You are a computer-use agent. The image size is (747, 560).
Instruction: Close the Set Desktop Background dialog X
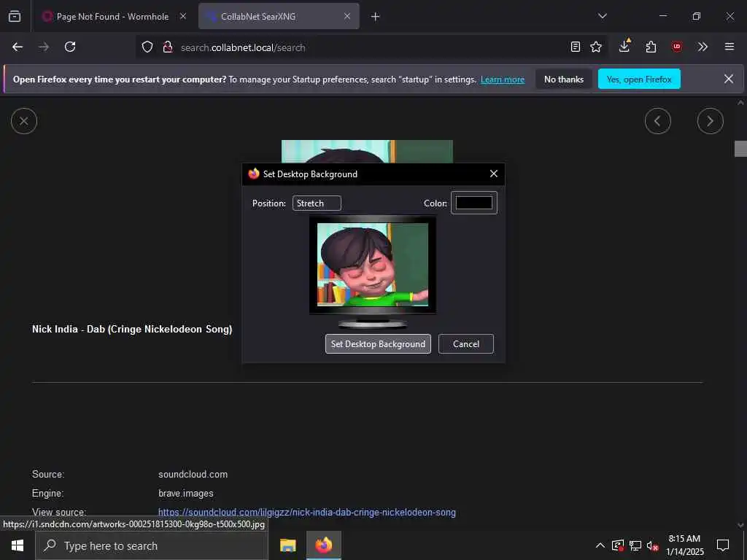point(494,174)
